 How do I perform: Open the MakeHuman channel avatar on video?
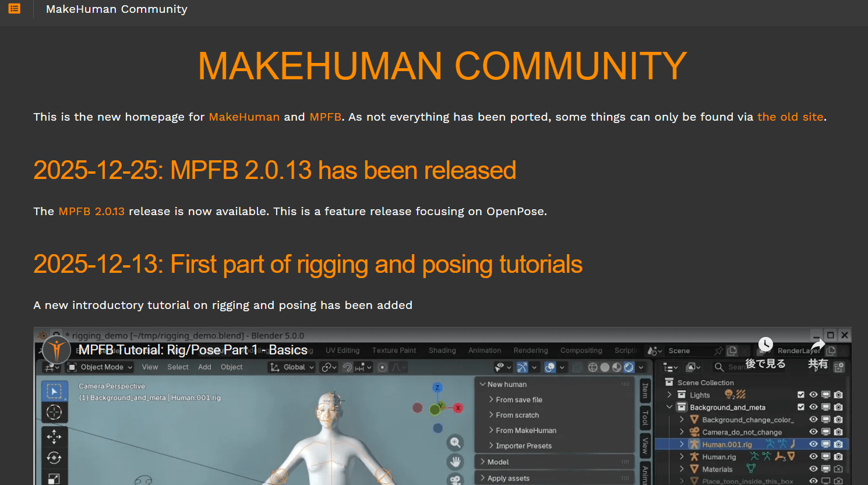click(x=57, y=350)
